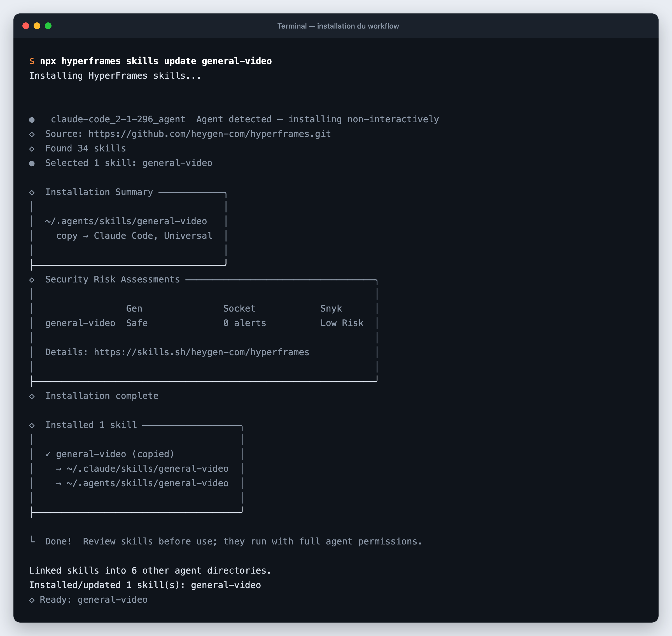Click the '0 alerts' Socket value
Screen dimensions: 672x636
point(245,323)
